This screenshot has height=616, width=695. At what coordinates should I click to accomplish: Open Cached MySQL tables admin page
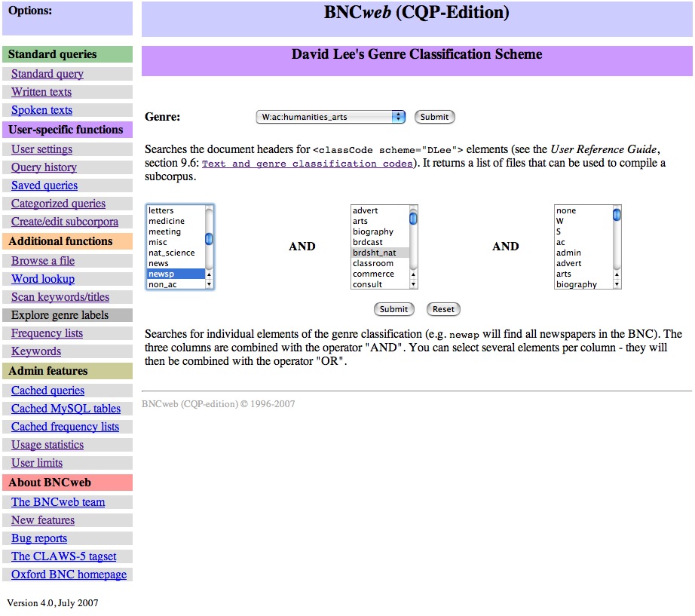[66, 409]
